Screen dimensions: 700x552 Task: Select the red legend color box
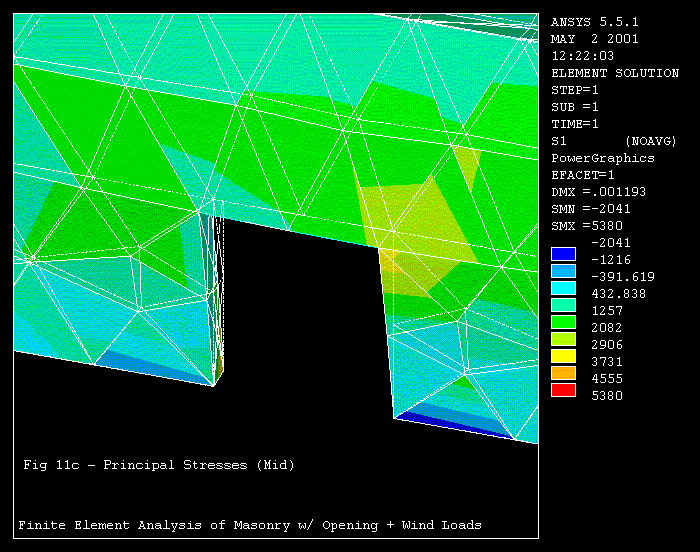[x=565, y=389]
